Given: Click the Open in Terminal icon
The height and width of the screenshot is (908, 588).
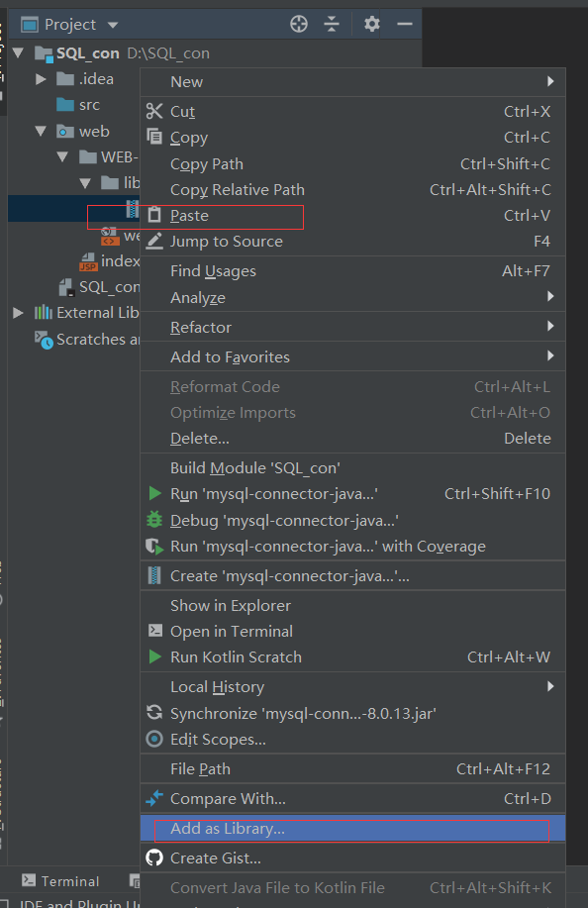Looking at the screenshot, I should tap(155, 631).
